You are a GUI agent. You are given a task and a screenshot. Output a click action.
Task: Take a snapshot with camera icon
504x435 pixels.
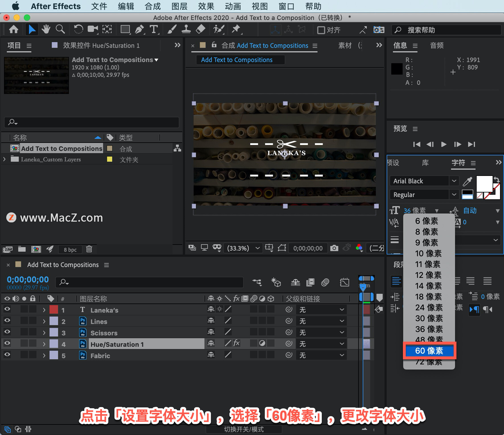pyautogui.click(x=334, y=248)
